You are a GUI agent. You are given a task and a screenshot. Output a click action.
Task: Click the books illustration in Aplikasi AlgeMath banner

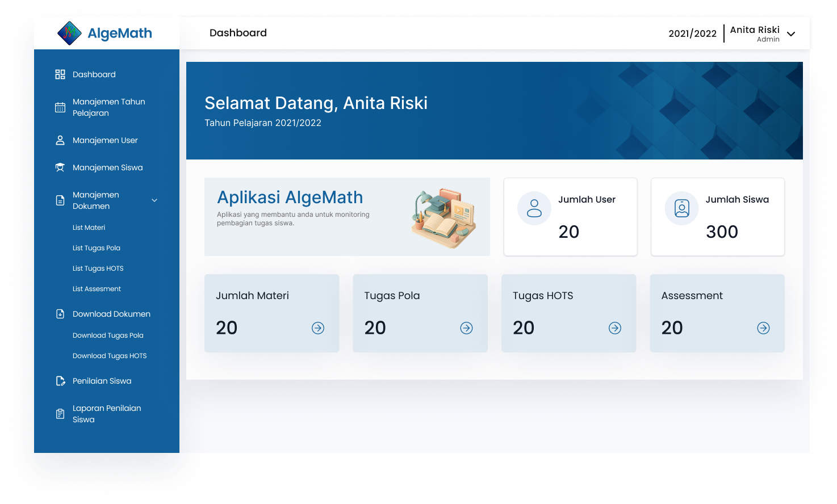click(444, 218)
